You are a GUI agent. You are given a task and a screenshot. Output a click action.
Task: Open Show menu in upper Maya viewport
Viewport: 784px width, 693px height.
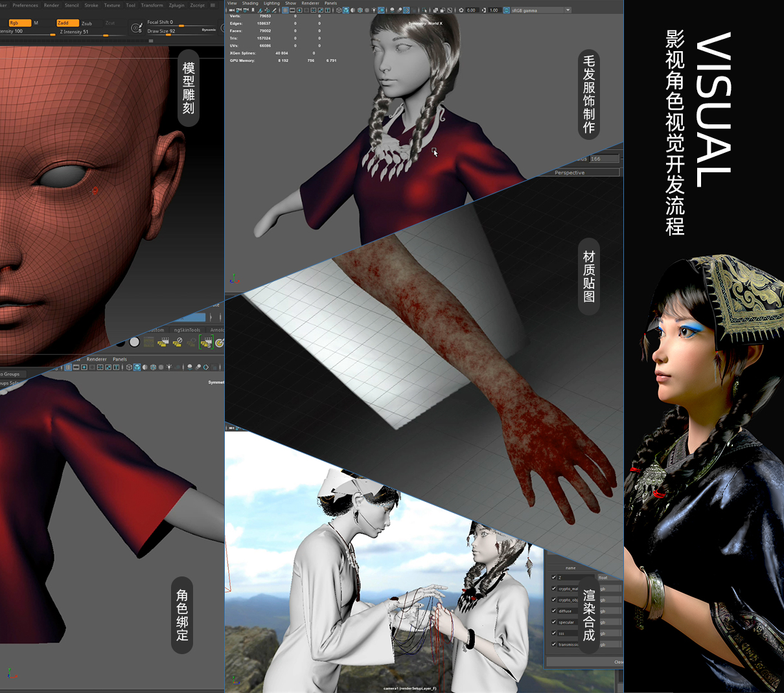291,3
